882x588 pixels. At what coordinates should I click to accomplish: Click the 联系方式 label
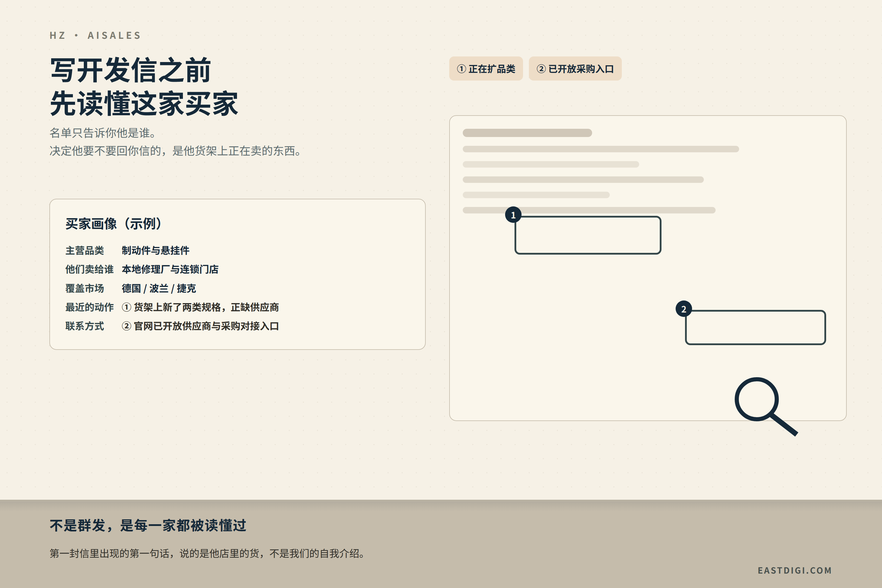tap(85, 326)
